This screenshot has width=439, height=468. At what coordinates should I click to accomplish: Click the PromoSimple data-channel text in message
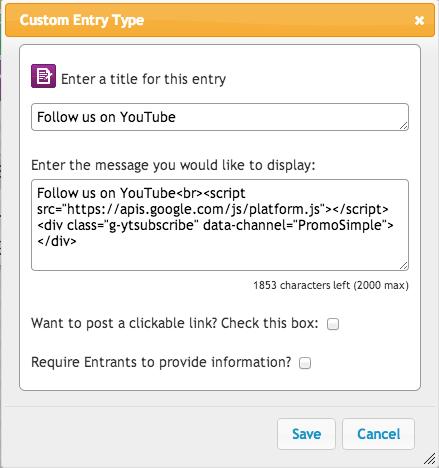click(339, 225)
